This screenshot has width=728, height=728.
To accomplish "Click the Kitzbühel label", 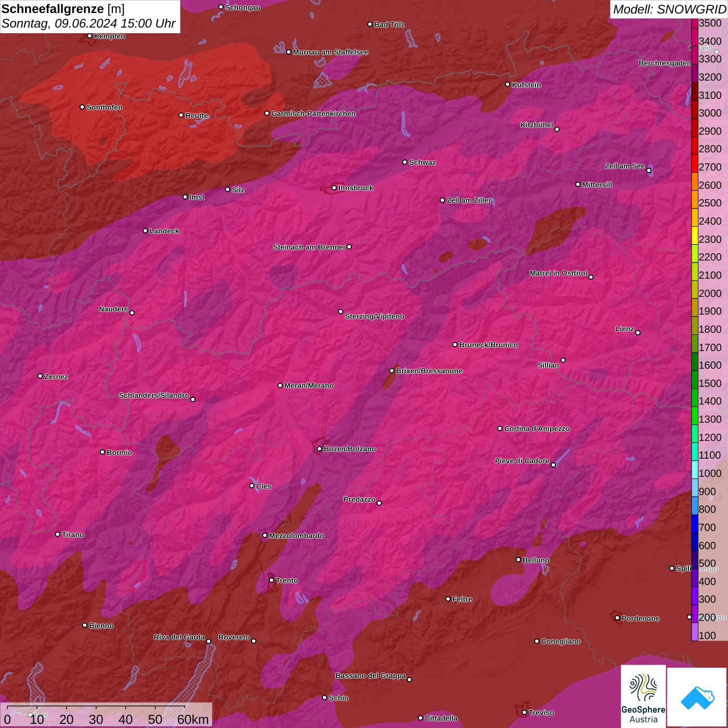I will point(537,125).
